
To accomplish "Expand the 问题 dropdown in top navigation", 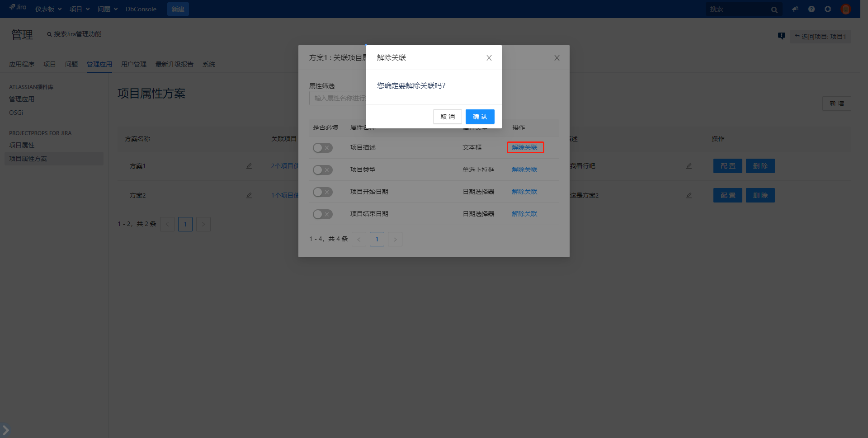I will click(x=108, y=9).
